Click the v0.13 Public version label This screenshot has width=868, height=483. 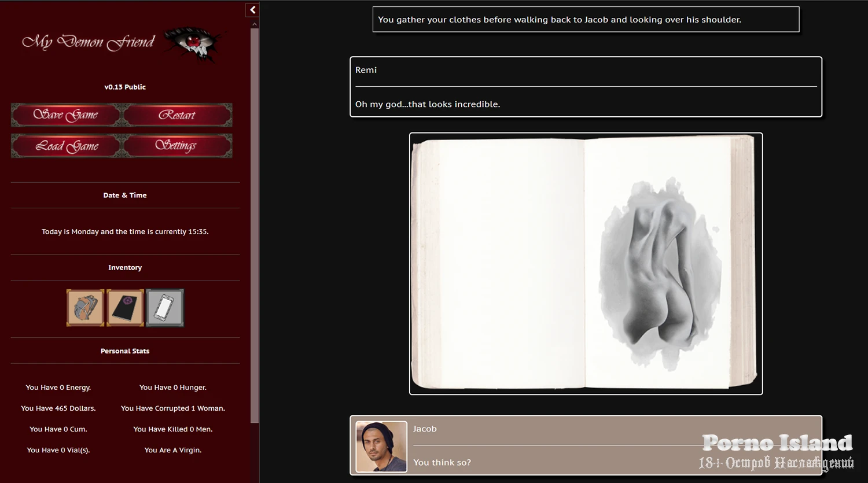(125, 87)
